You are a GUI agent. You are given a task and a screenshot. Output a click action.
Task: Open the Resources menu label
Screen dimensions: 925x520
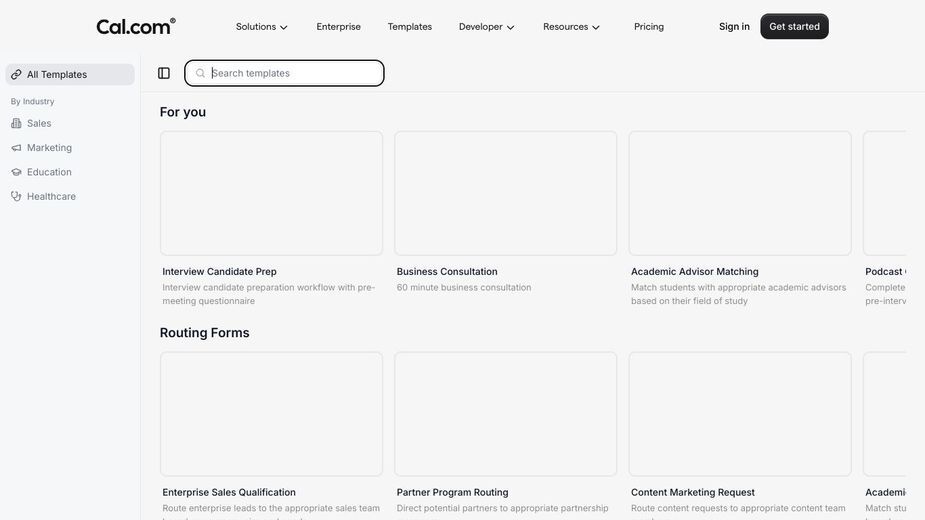(566, 27)
